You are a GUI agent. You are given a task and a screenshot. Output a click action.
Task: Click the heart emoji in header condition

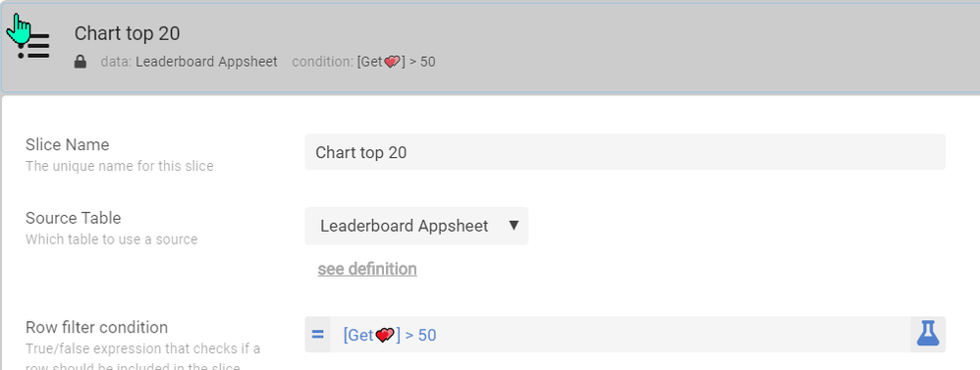pyautogui.click(x=392, y=62)
